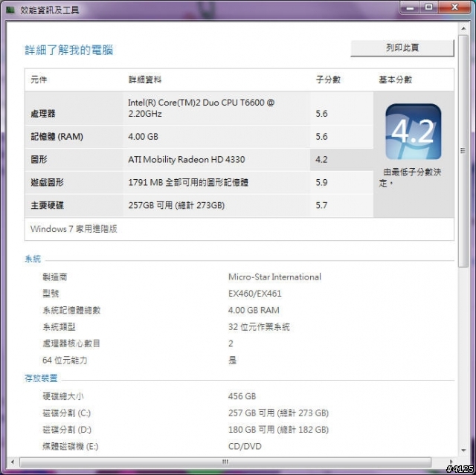Click the 子分數 column header

(328, 80)
